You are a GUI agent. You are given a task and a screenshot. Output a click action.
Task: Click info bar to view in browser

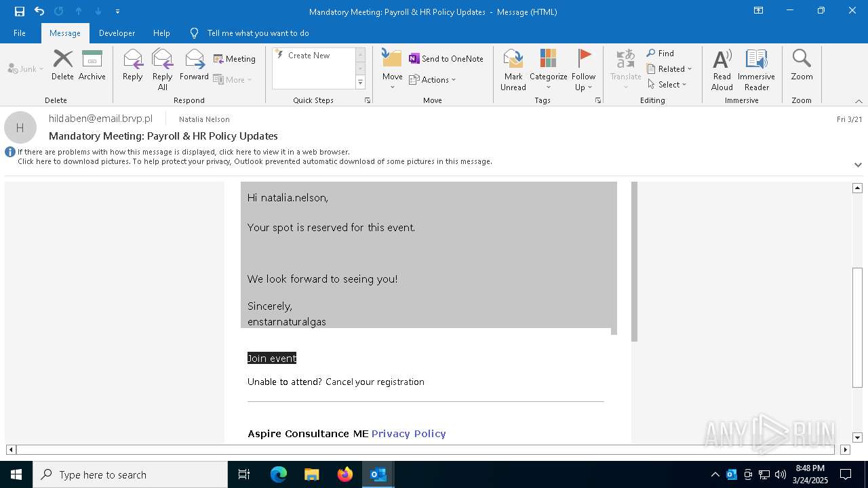point(184,152)
